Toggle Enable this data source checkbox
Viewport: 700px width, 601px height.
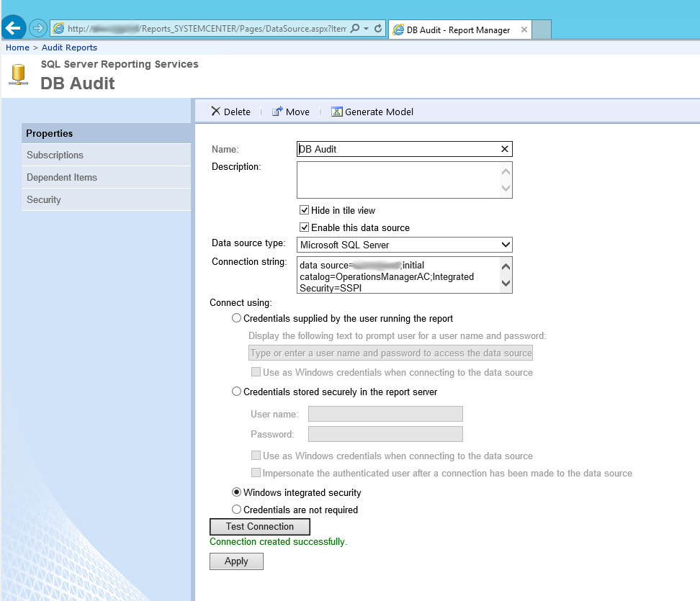click(x=304, y=227)
